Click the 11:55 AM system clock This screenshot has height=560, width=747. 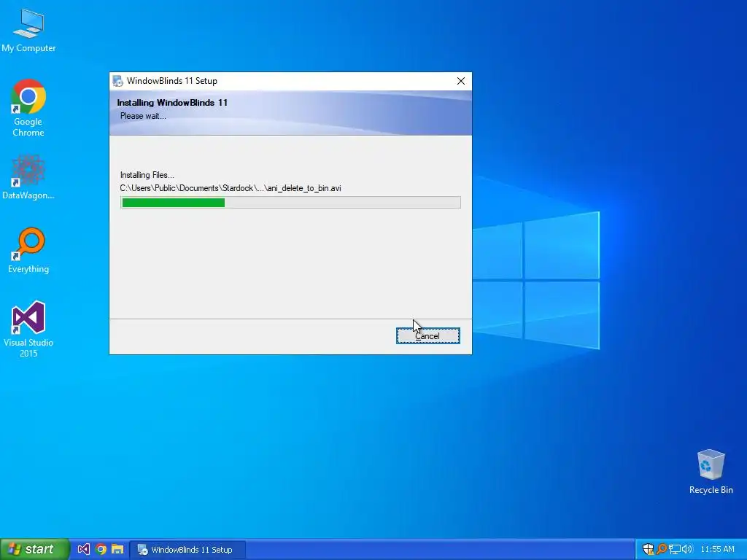(x=718, y=550)
